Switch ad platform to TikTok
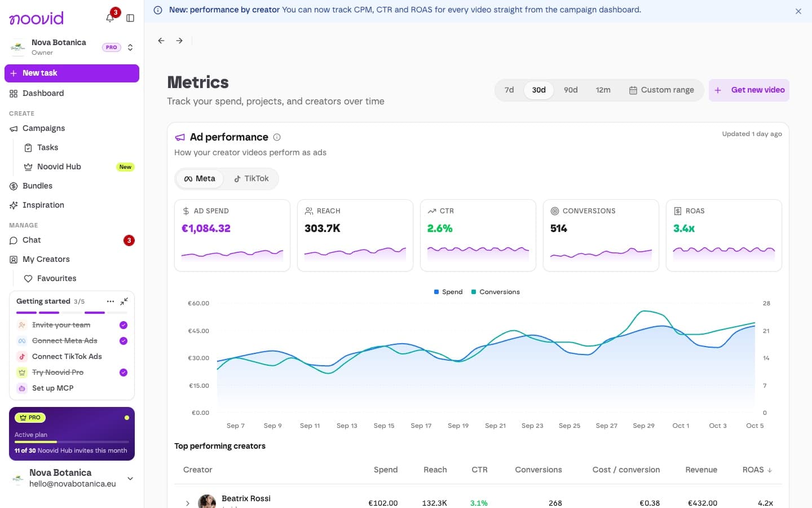The height and width of the screenshot is (508, 812). tap(251, 179)
